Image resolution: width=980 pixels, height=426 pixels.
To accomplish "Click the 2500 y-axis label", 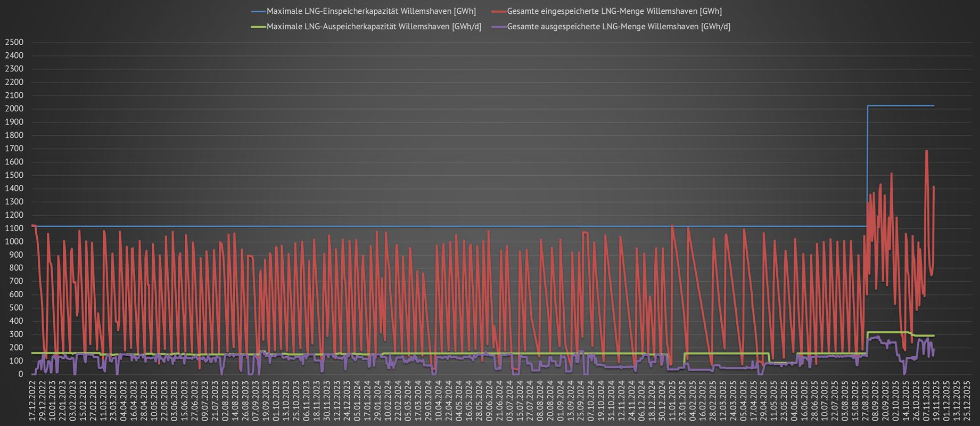I will tap(14, 42).
